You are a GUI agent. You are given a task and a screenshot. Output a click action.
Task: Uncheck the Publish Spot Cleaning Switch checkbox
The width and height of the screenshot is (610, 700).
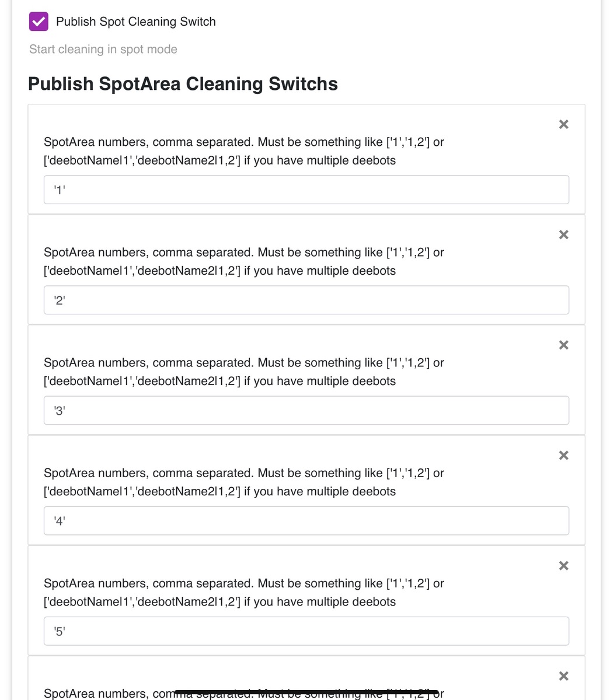click(39, 22)
